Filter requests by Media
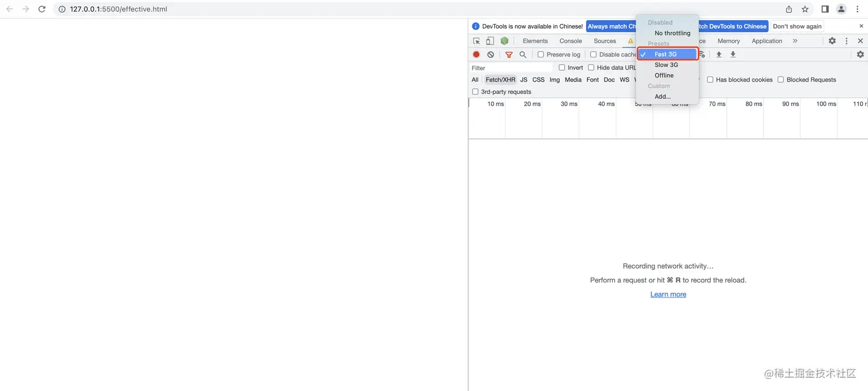The height and width of the screenshot is (391, 868). (x=573, y=80)
